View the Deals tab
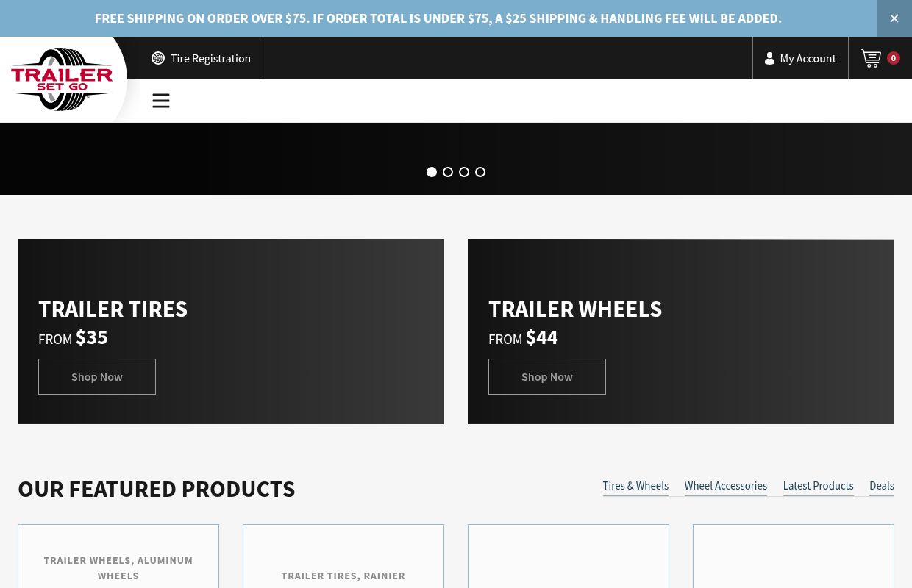This screenshot has width=912, height=588. pos(881,486)
